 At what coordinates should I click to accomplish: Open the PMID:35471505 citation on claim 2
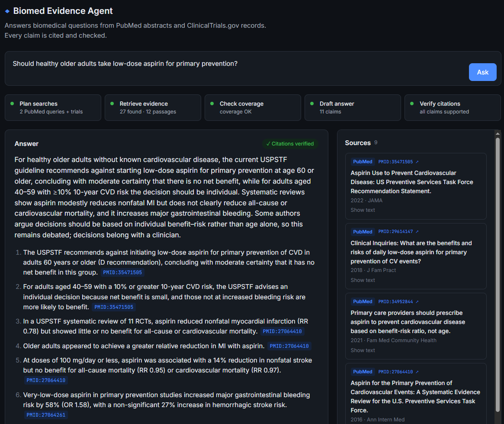[x=114, y=307]
